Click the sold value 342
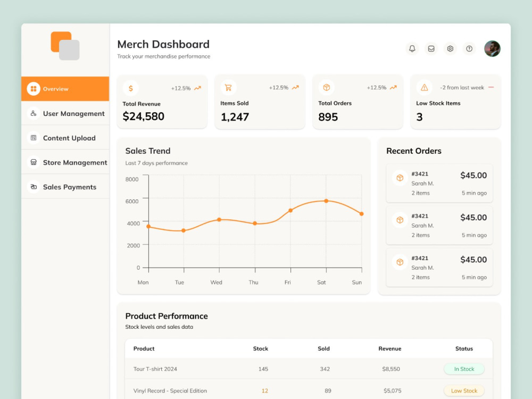This screenshot has width=532, height=399. (325, 369)
